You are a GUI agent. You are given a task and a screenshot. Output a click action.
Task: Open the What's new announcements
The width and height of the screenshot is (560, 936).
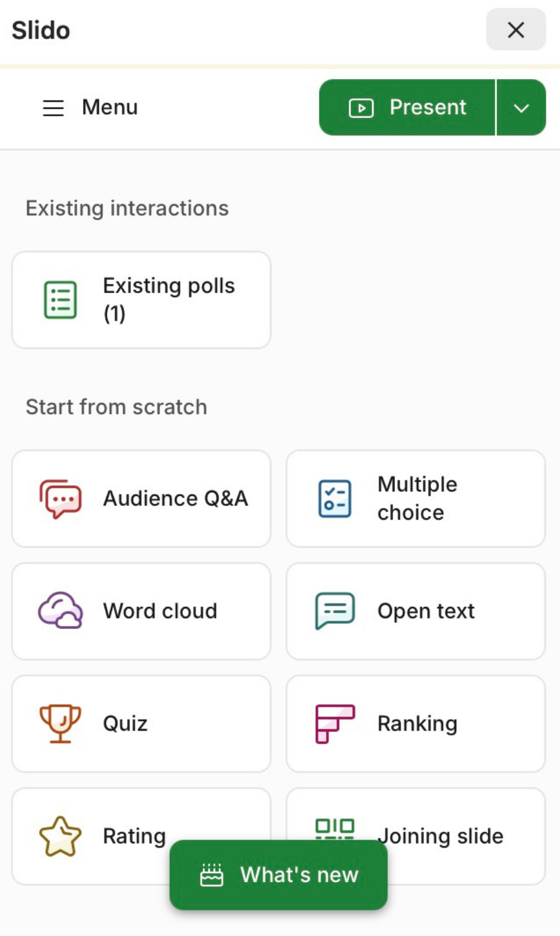point(279,875)
